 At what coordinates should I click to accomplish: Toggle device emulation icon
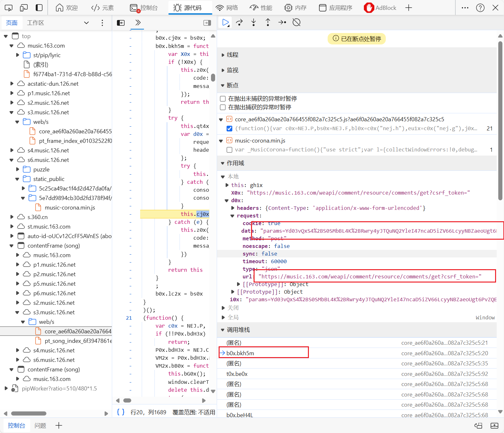24,8
